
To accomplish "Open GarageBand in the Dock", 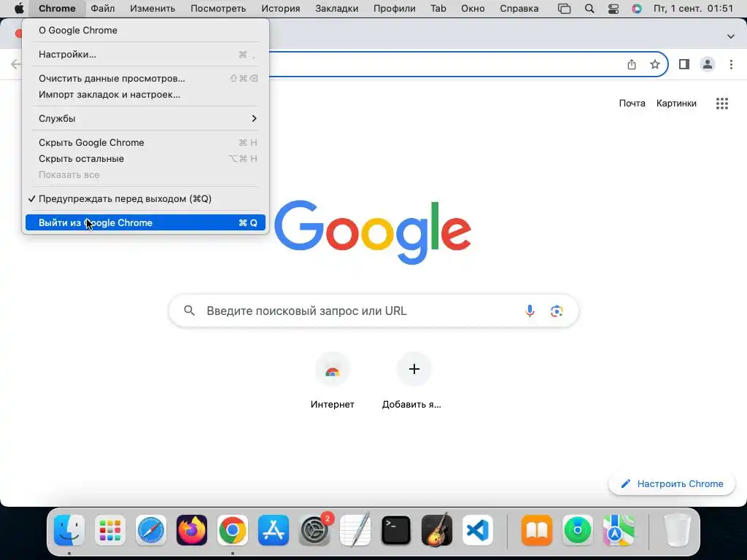I will (x=437, y=530).
